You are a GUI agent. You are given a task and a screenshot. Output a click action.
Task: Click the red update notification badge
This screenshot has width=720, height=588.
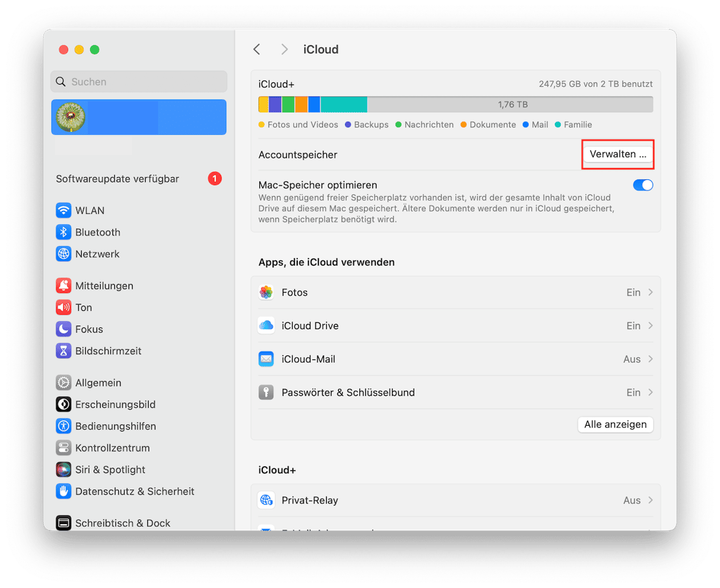point(215,178)
